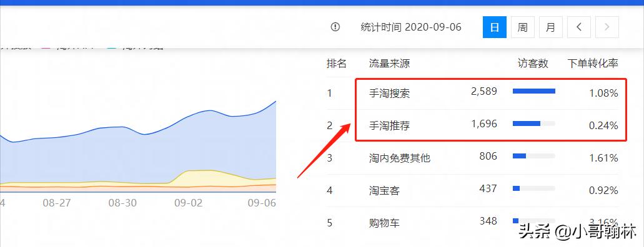Click conversion rate 1.08%
This screenshot has height=247, width=644.
pyautogui.click(x=603, y=94)
